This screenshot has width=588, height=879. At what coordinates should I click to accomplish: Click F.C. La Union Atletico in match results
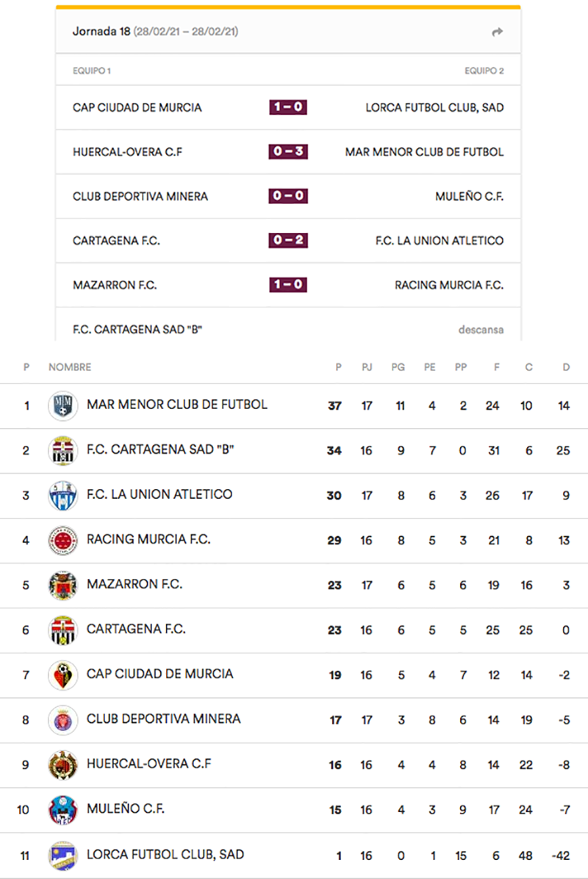440,241
